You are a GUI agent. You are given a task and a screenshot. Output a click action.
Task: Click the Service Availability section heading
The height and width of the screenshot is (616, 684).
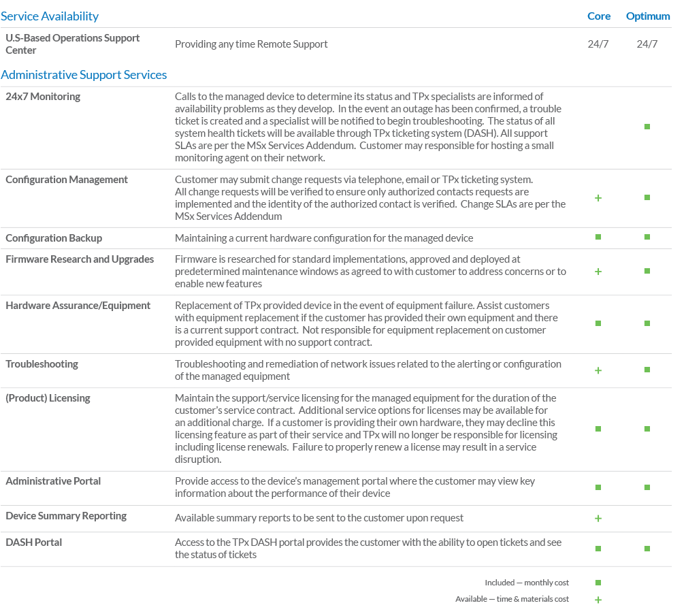click(x=50, y=16)
